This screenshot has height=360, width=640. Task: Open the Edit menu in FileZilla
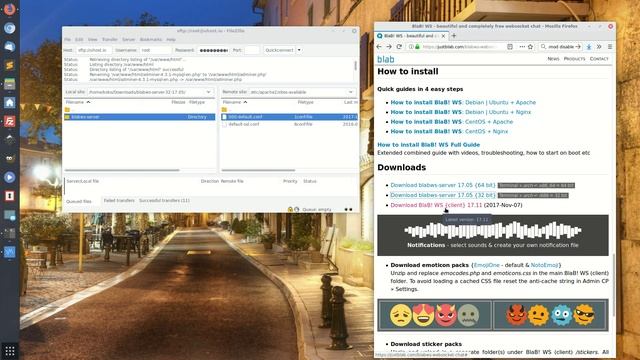click(79, 40)
